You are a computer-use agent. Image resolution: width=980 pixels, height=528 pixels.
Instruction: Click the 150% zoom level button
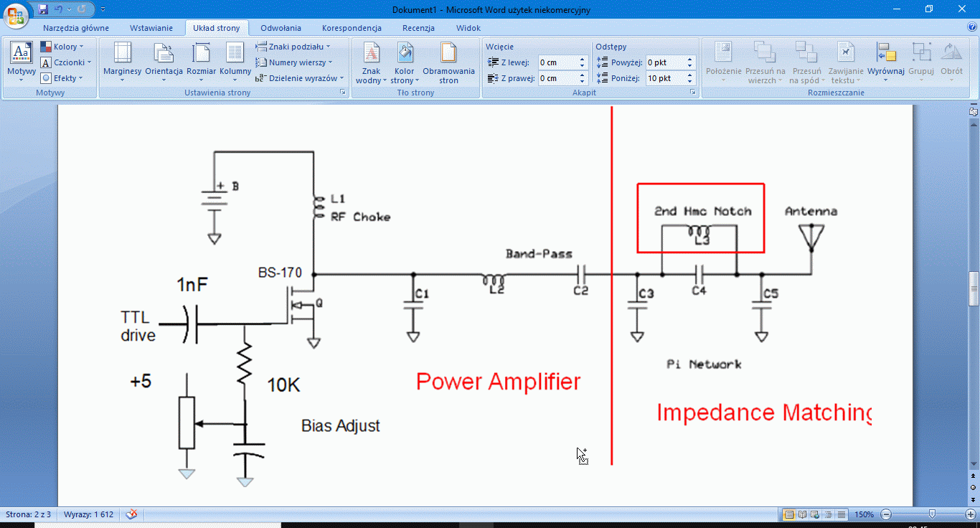[864, 514]
